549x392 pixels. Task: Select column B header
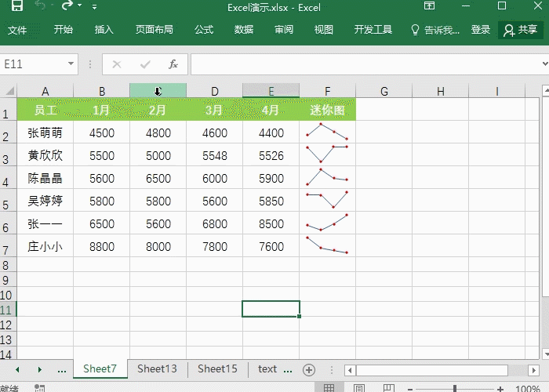coord(102,91)
